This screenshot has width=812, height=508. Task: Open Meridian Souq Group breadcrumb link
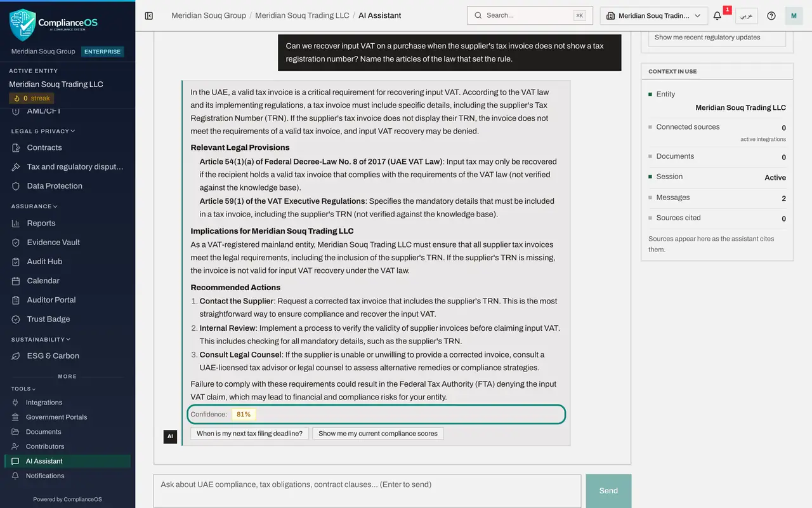point(209,15)
